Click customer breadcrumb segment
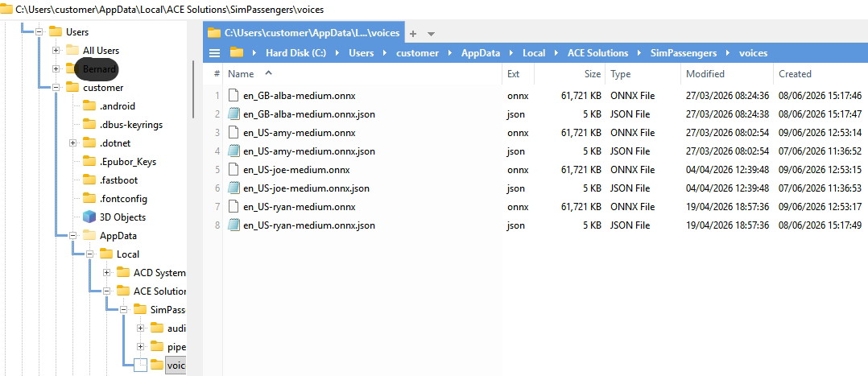The height and width of the screenshot is (376, 868). (417, 53)
